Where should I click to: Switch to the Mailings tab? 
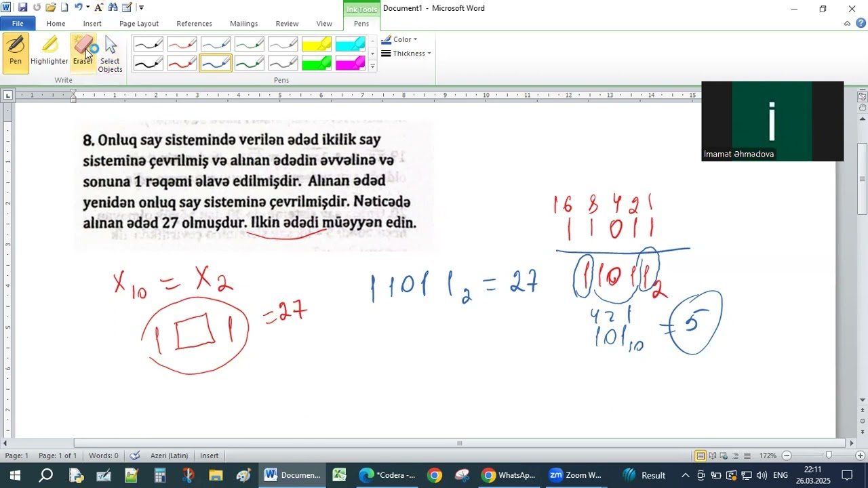click(x=243, y=23)
